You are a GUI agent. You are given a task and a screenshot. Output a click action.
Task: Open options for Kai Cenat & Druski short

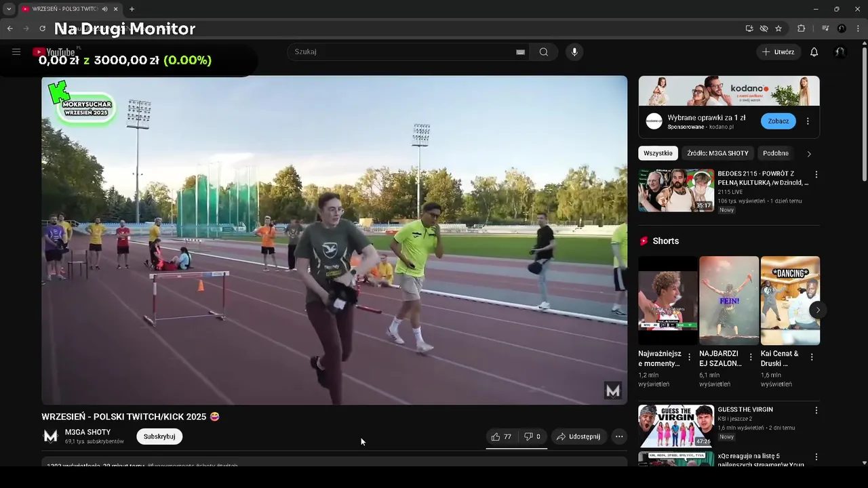(x=812, y=357)
